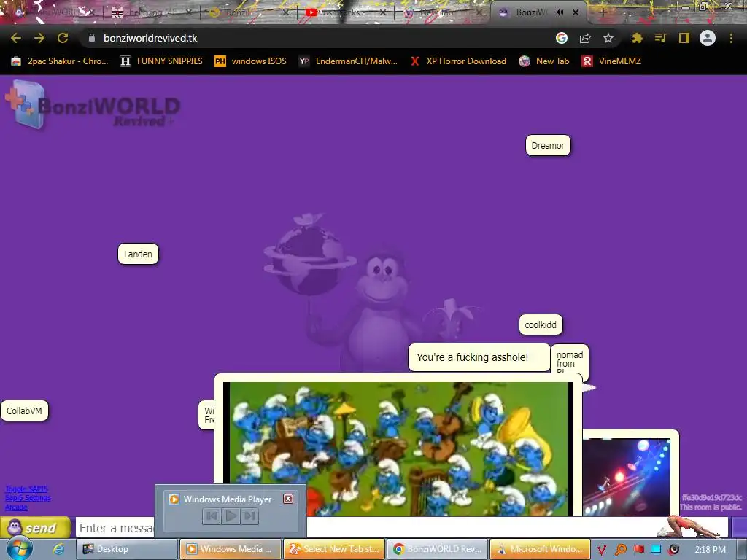Switch to BonziWORLD Rev... taskbar button

click(x=438, y=549)
